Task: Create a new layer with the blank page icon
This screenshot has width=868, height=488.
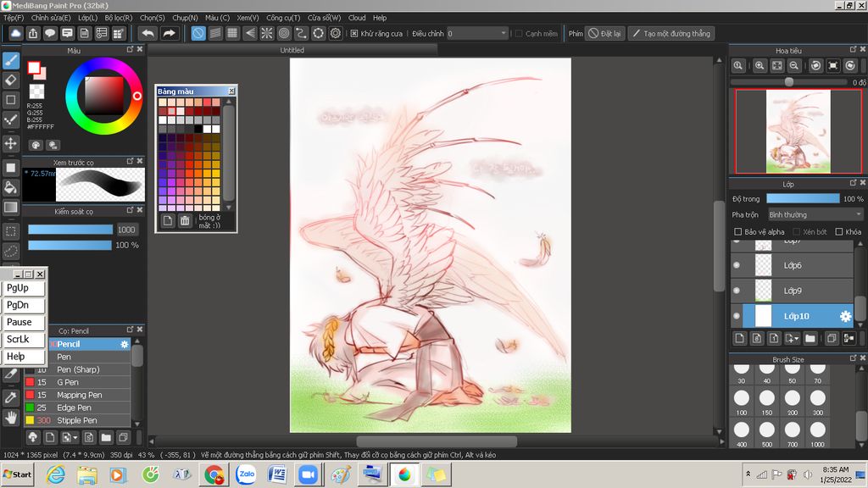Action: 739,338
